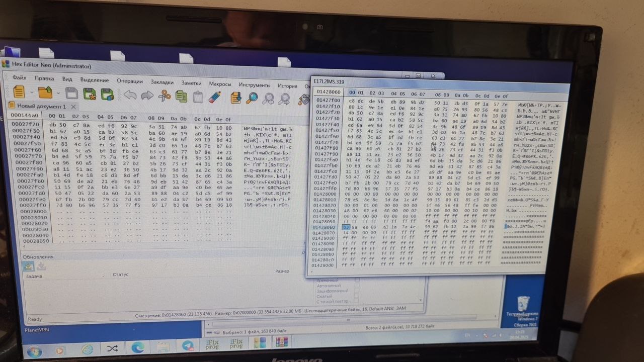Image resolution: width=644 pixels, height=362 pixels.
Task: Click the Save All toolbar icon
Action: point(107,95)
